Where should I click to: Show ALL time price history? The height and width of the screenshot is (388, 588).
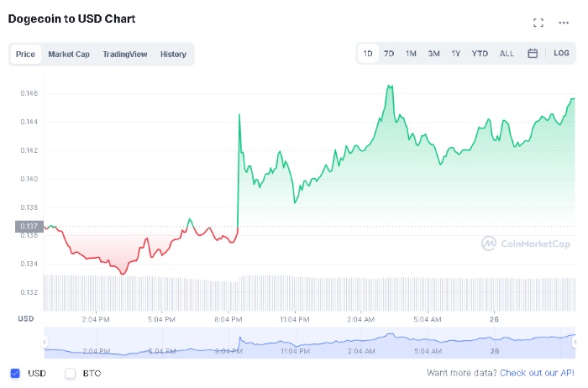click(x=507, y=53)
